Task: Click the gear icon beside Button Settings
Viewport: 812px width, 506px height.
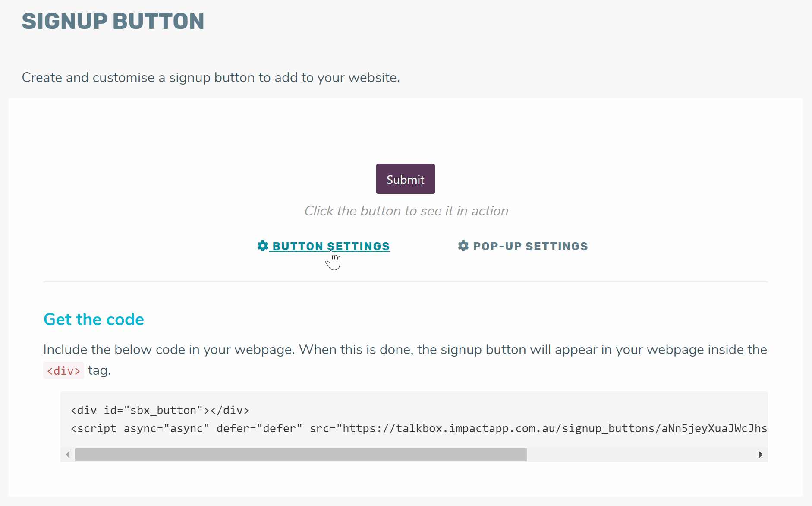Action: click(x=263, y=246)
